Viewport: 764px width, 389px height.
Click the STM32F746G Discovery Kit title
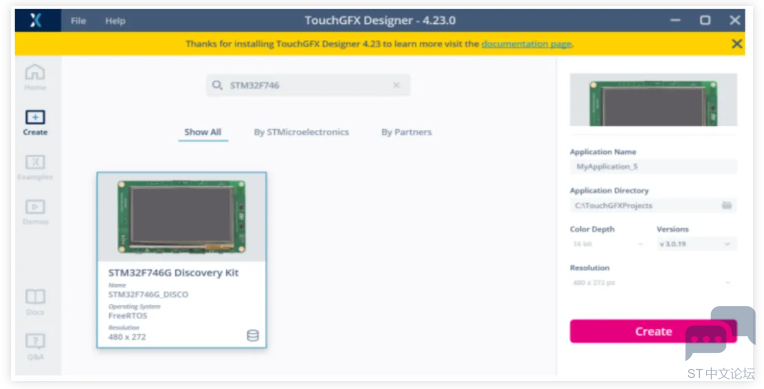[x=173, y=272]
